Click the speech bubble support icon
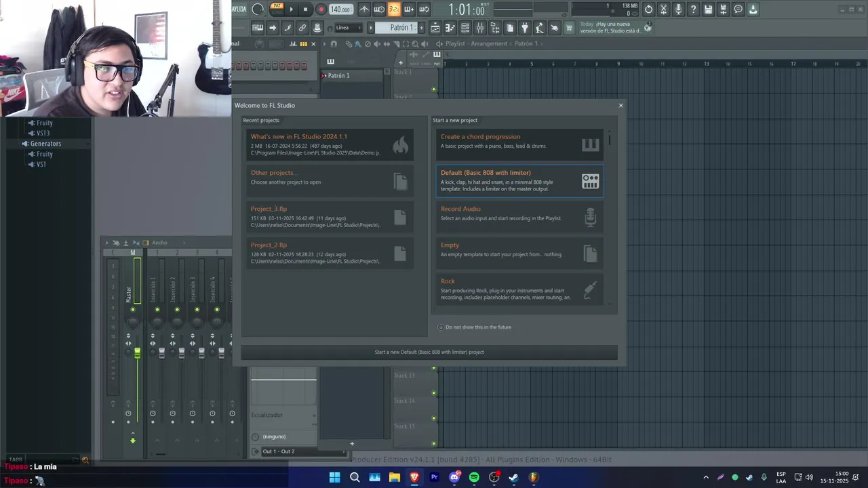Screen dimensions: 868x488 coord(738,9)
